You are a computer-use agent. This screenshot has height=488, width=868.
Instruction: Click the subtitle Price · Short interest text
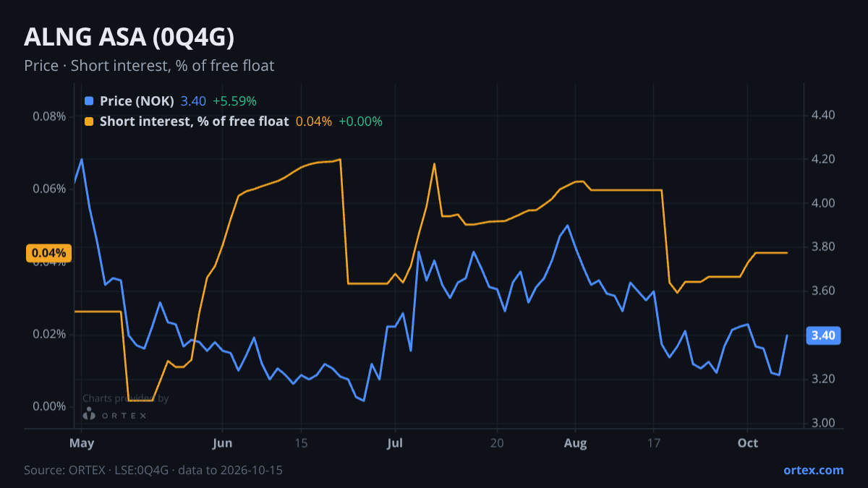pos(149,66)
